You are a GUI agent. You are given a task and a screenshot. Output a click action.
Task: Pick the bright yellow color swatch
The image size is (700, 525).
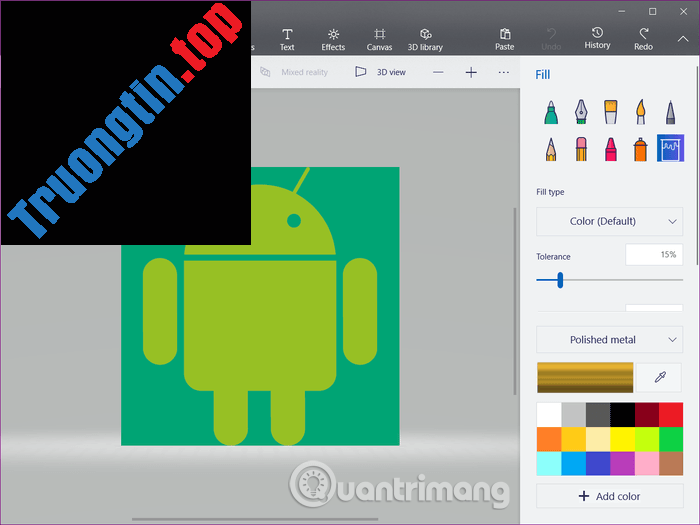tap(622, 439)
